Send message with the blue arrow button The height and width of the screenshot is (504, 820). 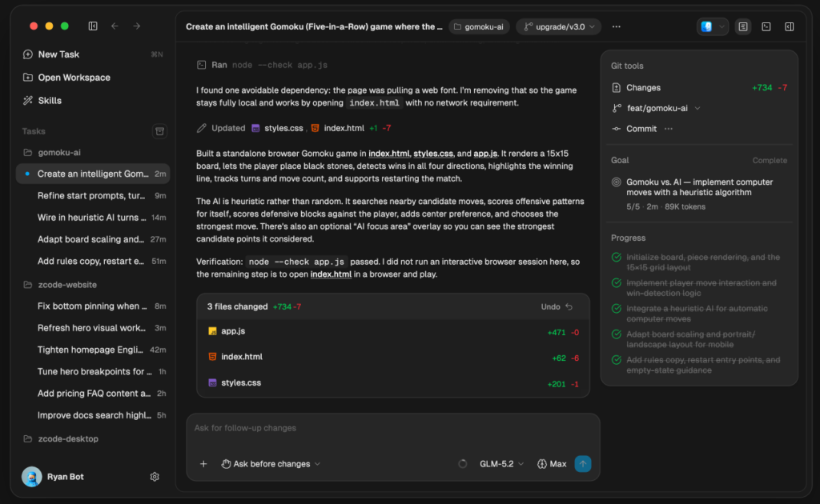click(x=583, y=464)
